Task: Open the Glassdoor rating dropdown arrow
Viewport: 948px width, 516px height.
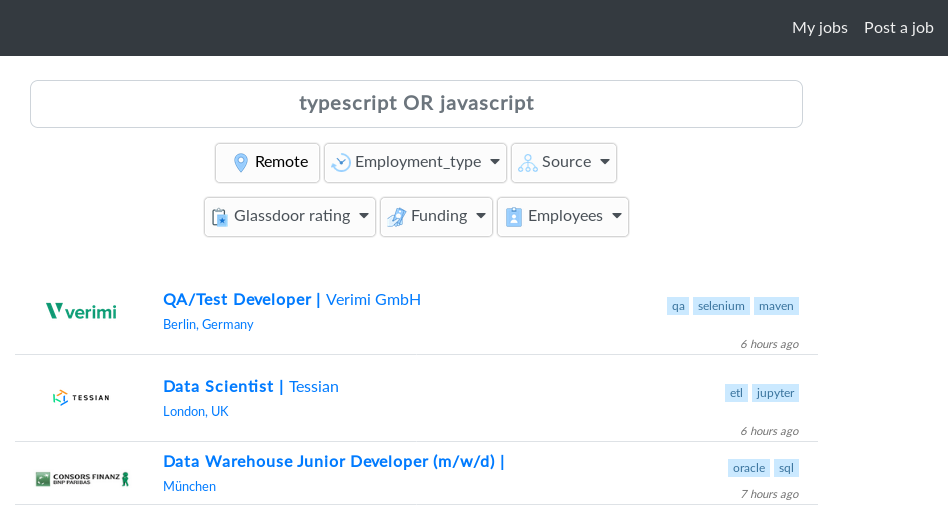Action: (x=364, y=217)
